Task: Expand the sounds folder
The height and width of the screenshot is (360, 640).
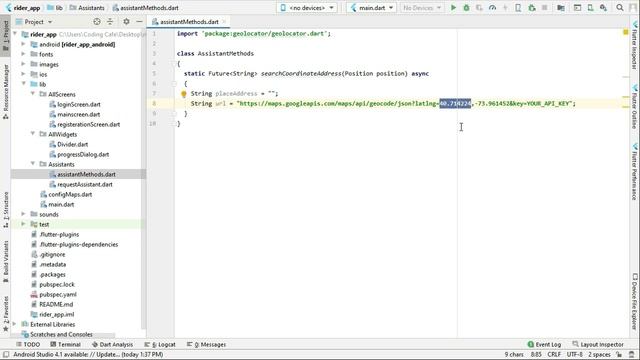Action: click(23, 214)
